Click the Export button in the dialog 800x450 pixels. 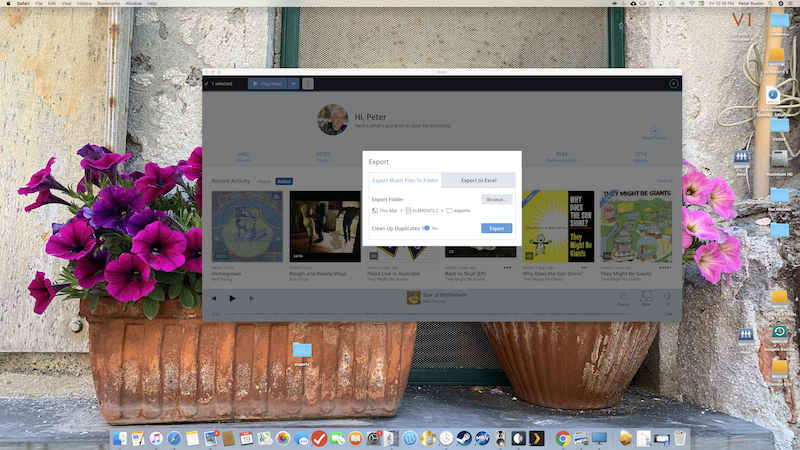[x=496, y=228]
